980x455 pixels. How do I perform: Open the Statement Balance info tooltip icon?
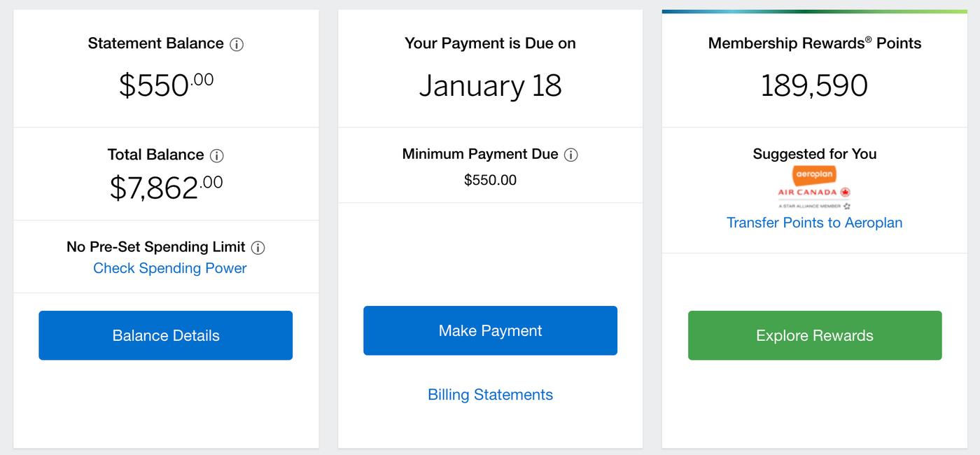pos(237,44)
